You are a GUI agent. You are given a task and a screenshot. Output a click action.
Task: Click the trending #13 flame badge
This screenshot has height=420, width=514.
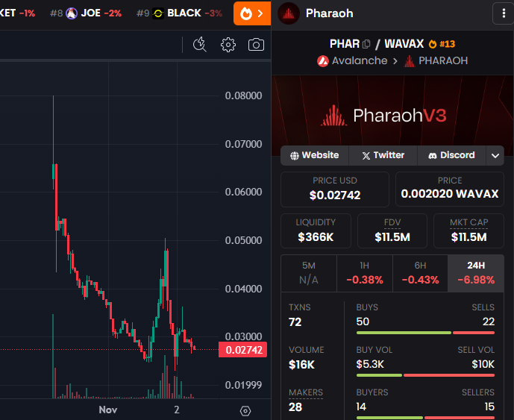[x=442, y=44]
